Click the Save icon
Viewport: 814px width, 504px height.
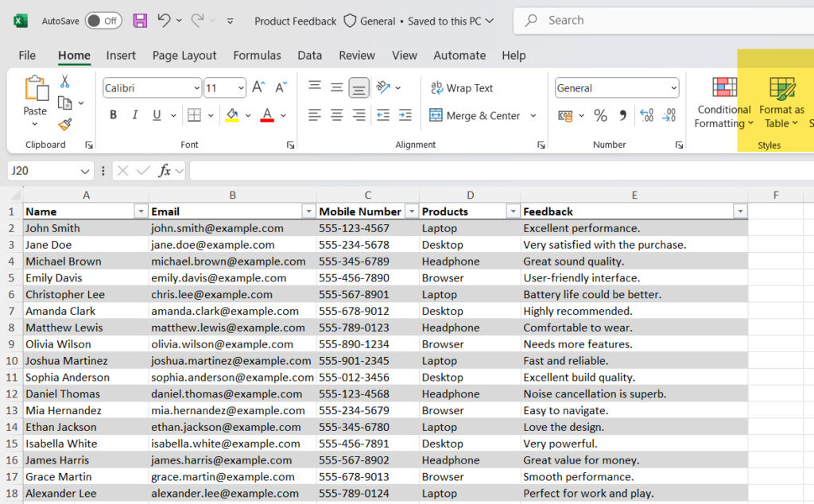(x=140, y=21)
